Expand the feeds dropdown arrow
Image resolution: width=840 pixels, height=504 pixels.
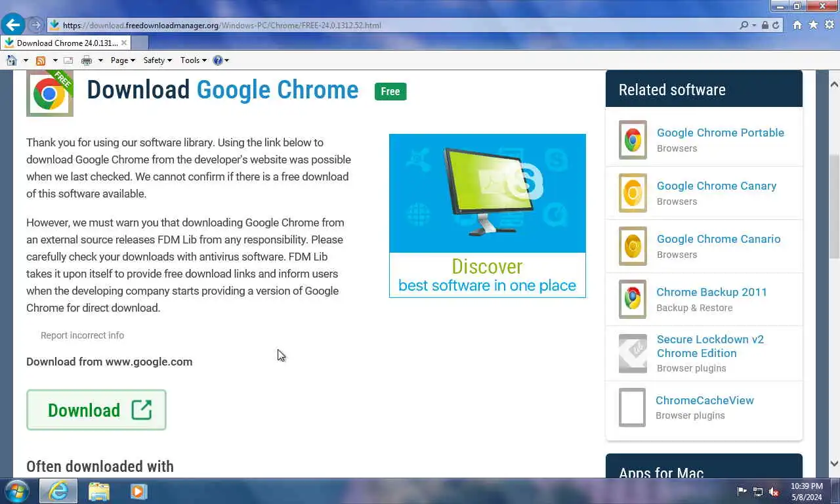pyautogui.click(x=55, y=60)
